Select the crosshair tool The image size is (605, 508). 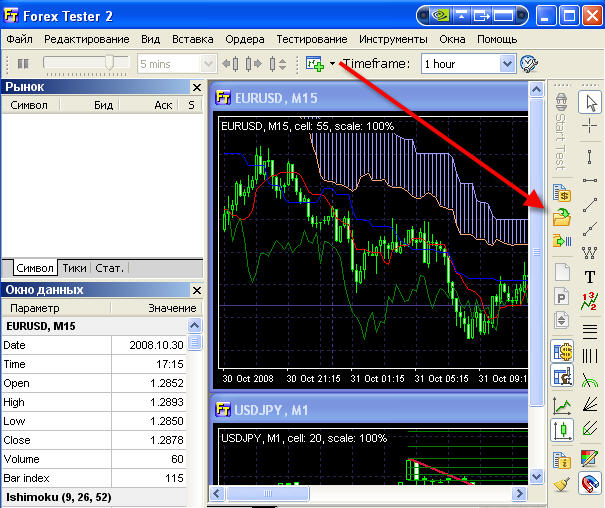[590, 126]
